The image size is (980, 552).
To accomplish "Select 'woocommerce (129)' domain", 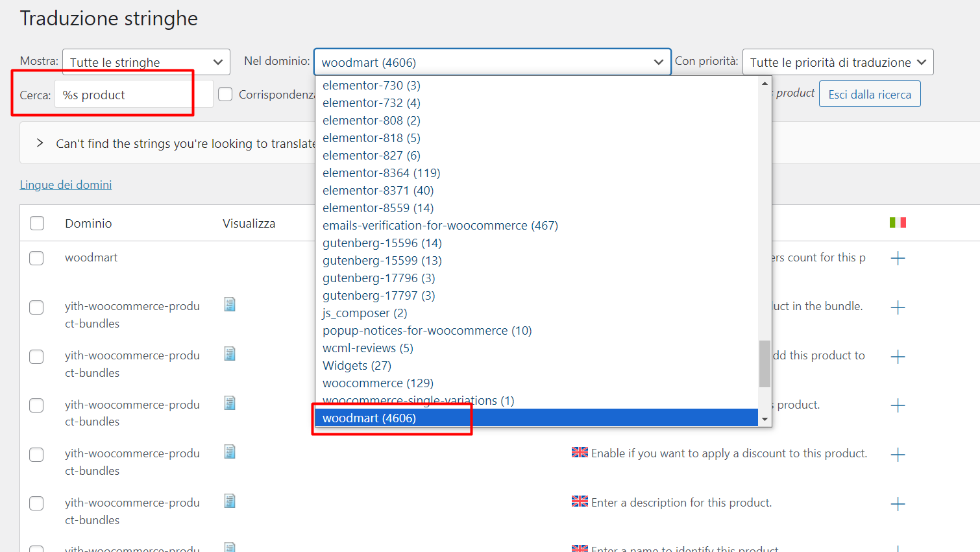I will (x=537, y=383).
